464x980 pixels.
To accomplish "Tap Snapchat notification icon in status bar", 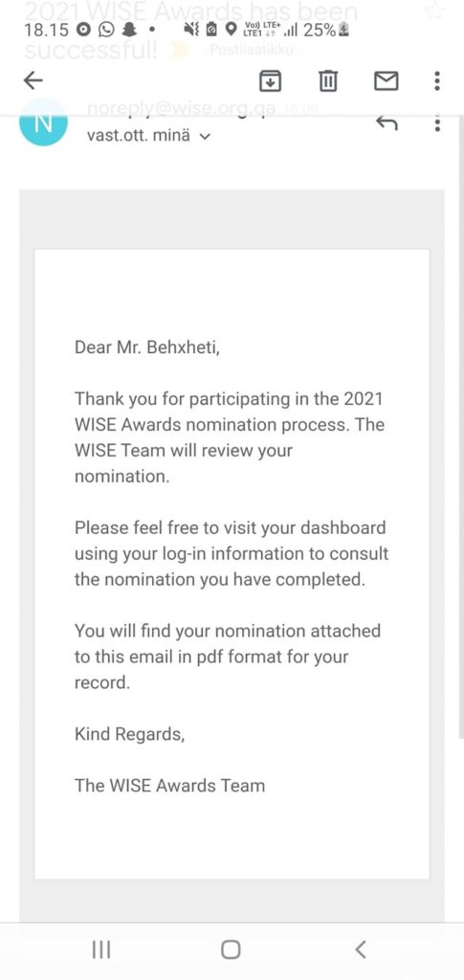I will pos(127,30).
